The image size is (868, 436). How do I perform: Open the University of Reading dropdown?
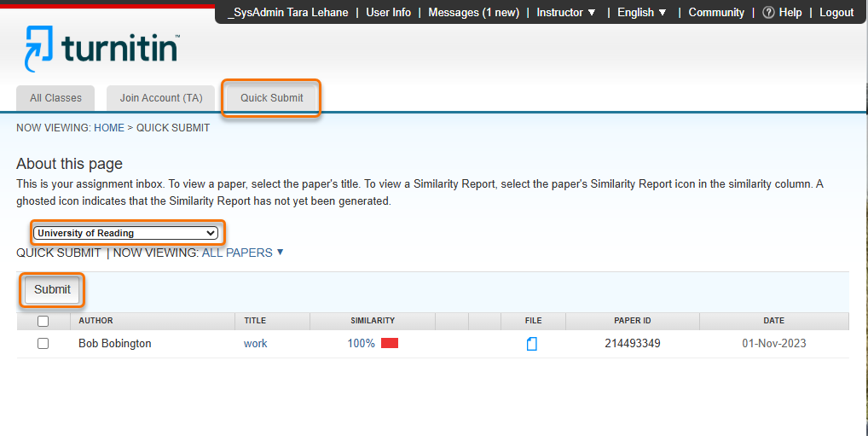(125, 233)
